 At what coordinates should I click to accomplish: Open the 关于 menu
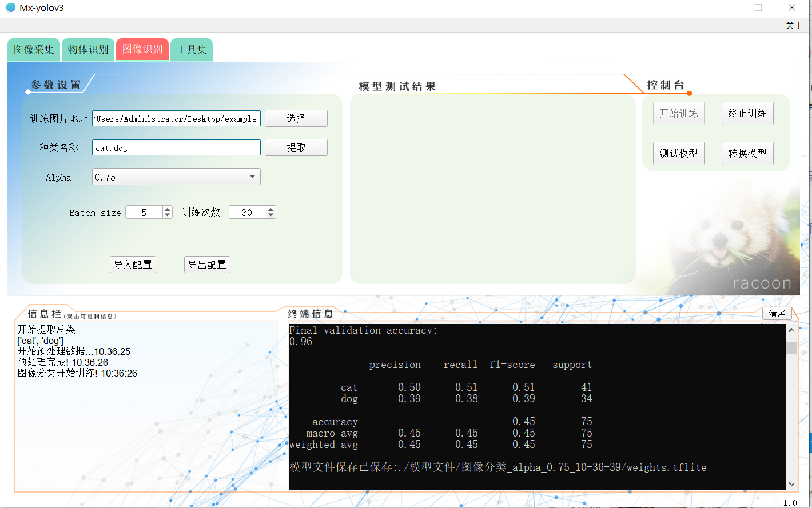click(794, 26)
